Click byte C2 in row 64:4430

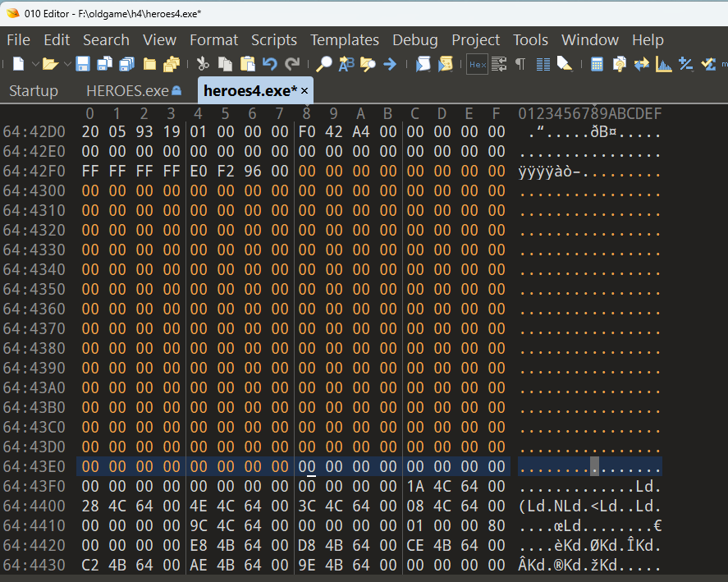click(x=90, y=566)
